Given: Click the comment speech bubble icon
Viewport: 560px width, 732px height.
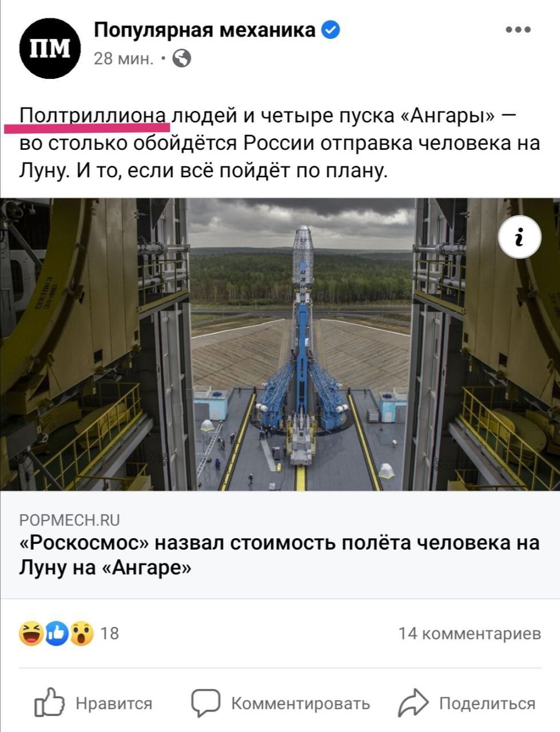Looking at the screenshot, I should [x=205, y=703].
